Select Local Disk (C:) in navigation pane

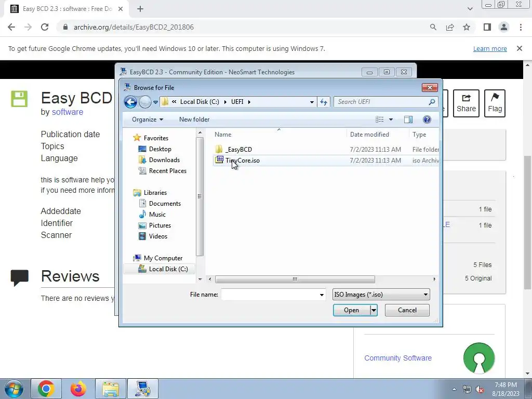(x=168, y=269)
